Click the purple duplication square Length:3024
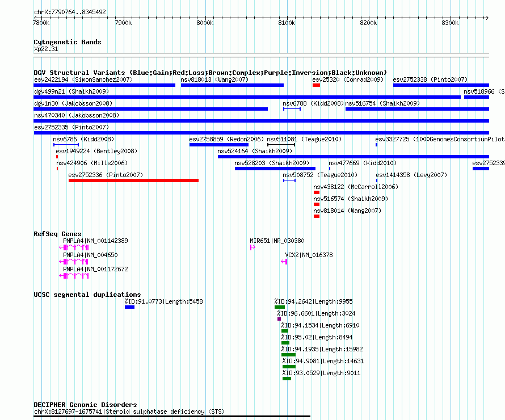The image size is (505, 420). (279, 319)
